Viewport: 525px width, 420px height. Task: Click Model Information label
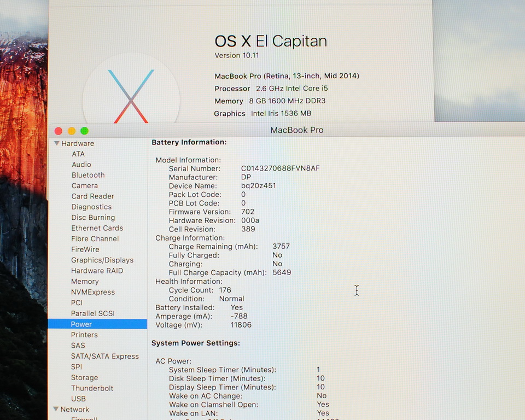(188, 160)
